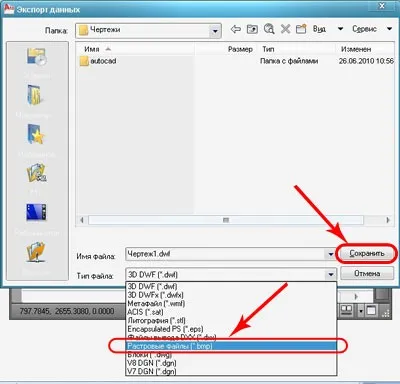Select the autocad folder name
400x384 pixels.
[x=103, y=61]
